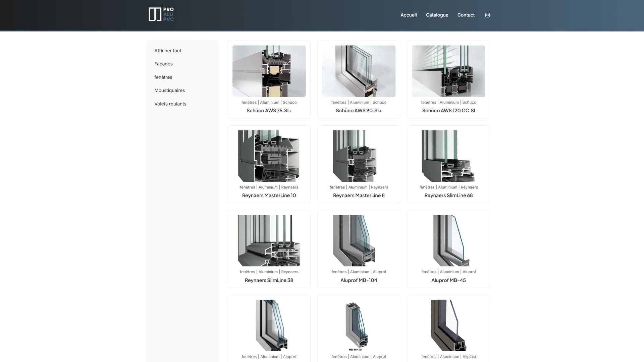
Task: Open Schüco AWS 120 CC.SI product image
Action: [448, 71]
